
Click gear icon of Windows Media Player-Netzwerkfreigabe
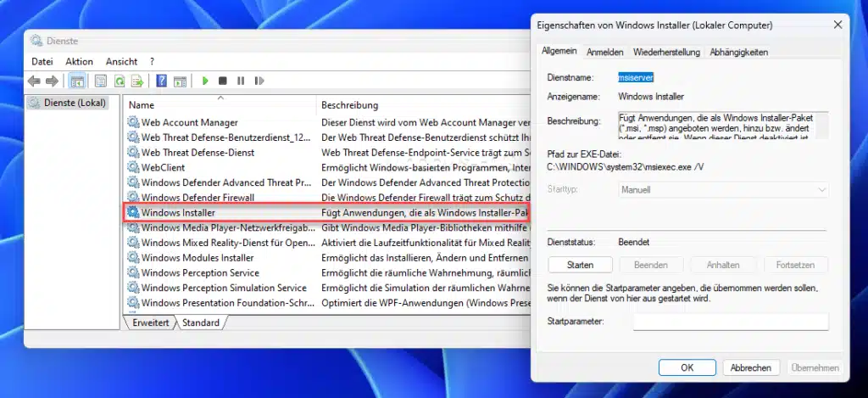tap(133, 227)
